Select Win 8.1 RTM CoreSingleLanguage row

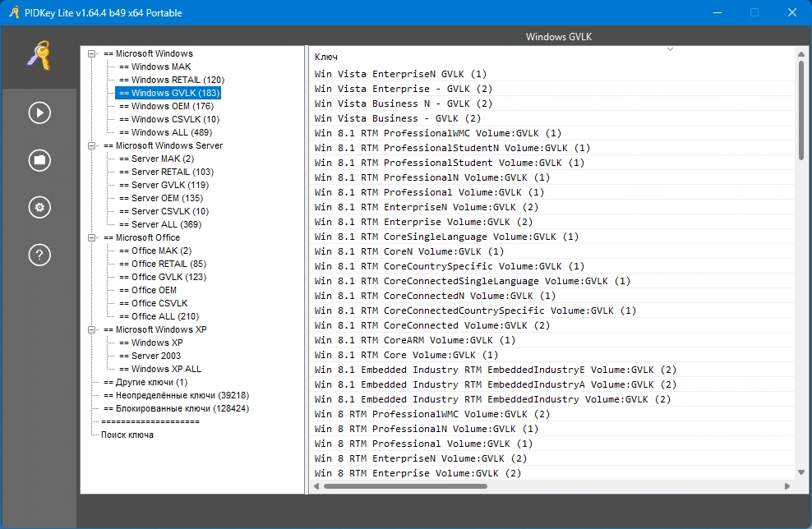point(552,237)
